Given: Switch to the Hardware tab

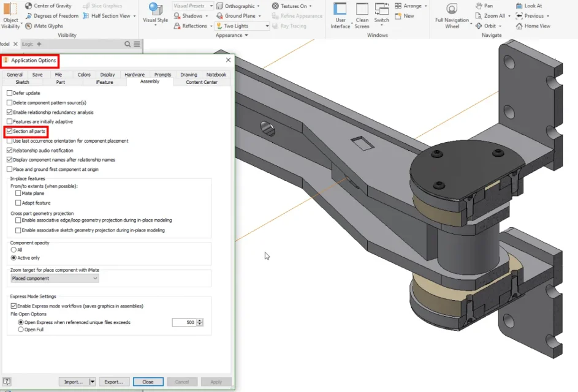Looking at the screenshot, I should [135, 75].
